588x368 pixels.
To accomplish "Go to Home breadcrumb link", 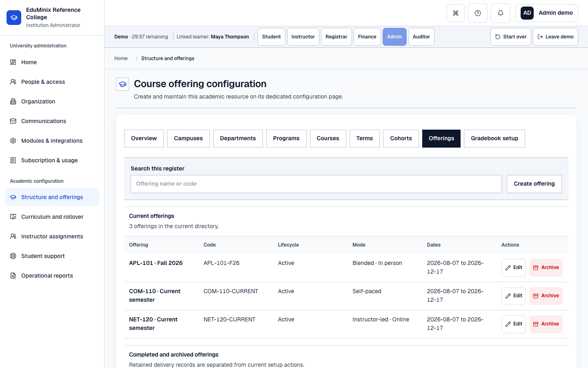I will pos(121,58).
